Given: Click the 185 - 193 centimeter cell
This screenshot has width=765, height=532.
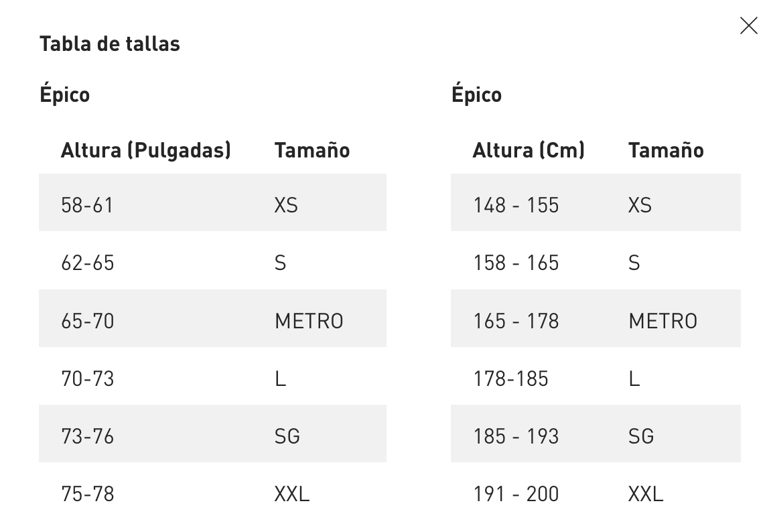Looking at the screenshot, I should tap(516, 436).
